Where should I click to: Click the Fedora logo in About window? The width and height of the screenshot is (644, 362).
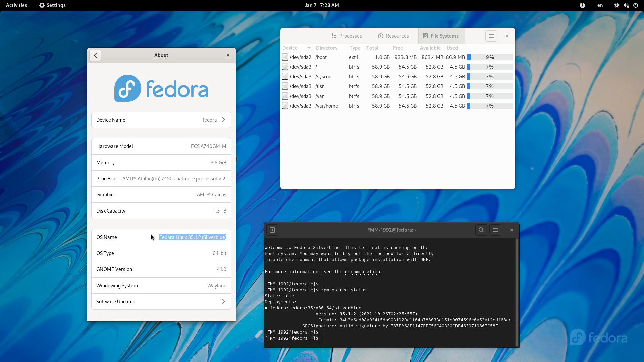(161, 88)
